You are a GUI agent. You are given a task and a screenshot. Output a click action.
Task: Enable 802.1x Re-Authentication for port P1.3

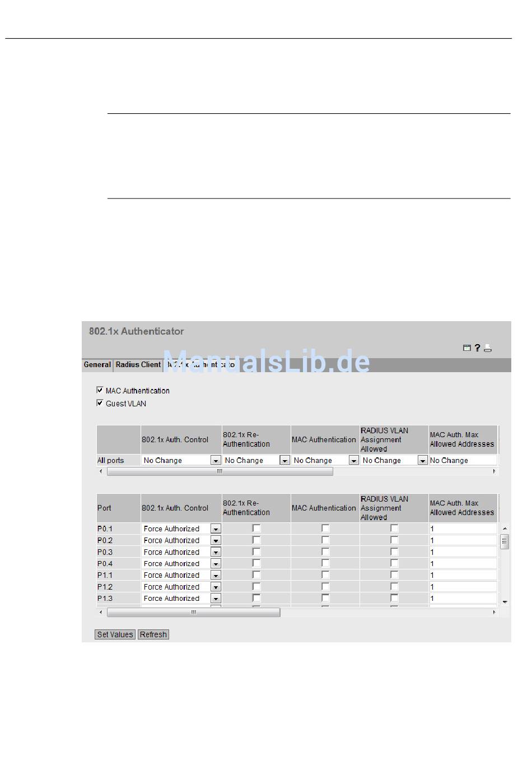coord(256,598)
